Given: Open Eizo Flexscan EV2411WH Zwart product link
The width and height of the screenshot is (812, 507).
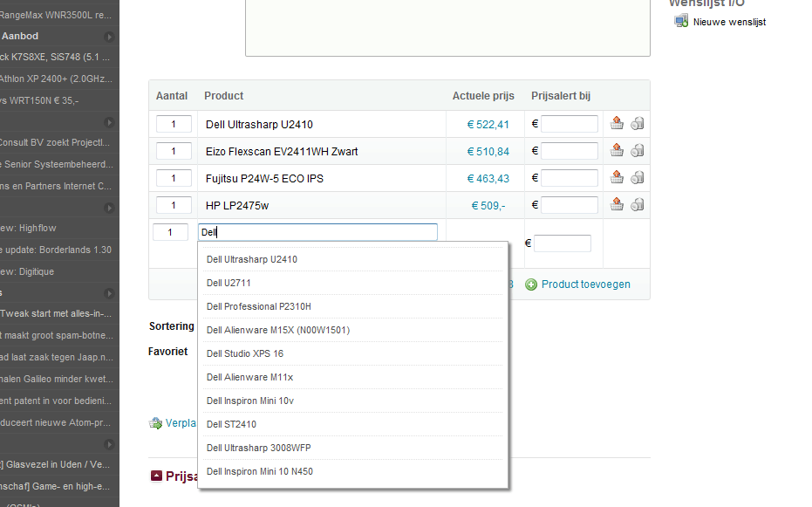Looking at the screenshot, I should pos(282,151).
